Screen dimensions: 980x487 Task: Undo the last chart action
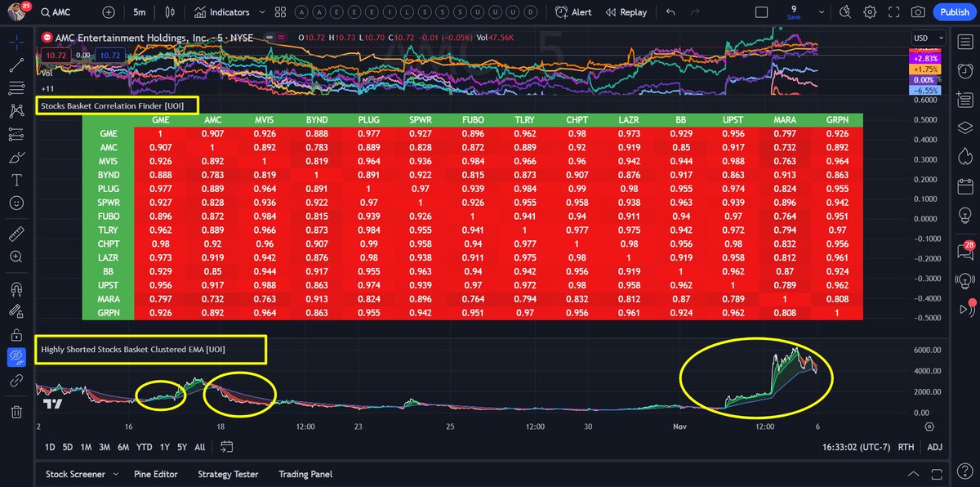click(x=670, y=12)
